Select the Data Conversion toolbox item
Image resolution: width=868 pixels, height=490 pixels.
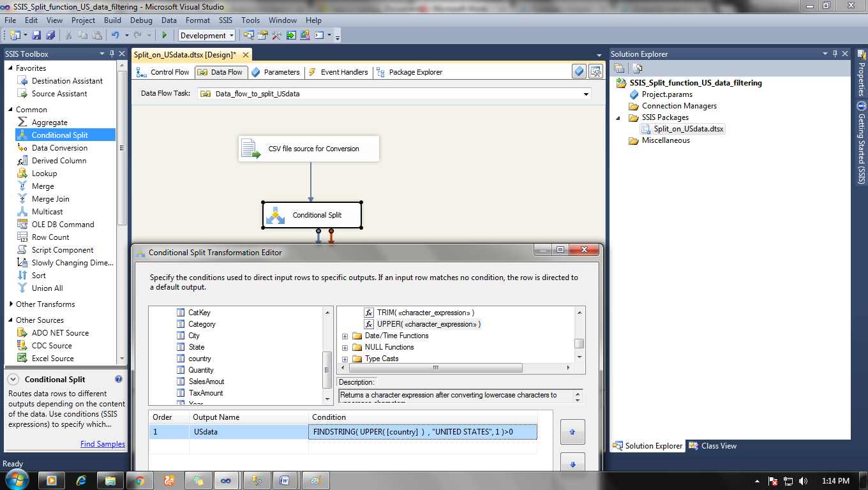pyautogui.click(x=59, y=147)
